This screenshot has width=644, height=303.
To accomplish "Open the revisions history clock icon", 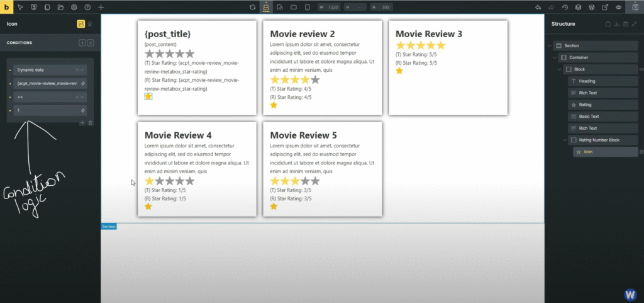I will 565,7.
